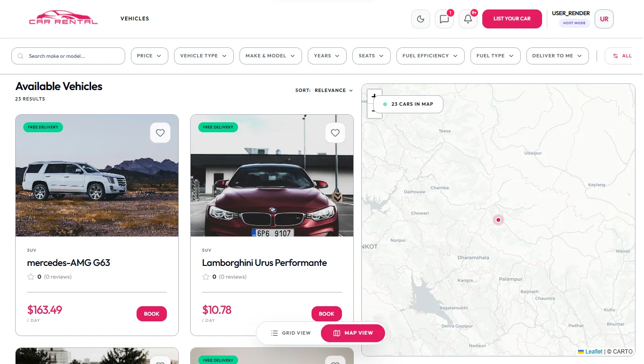
Task: Click the Keylang label on the map
Action: (x=597, y=185)
